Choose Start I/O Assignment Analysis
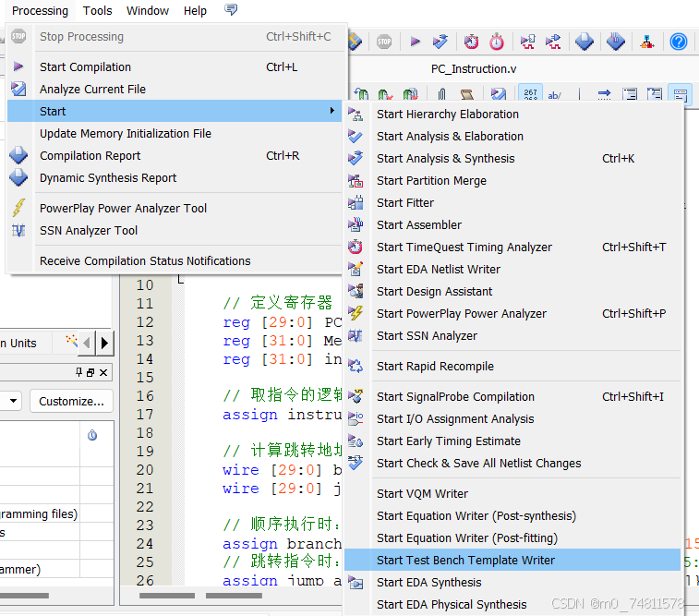 tap(512, 419)
